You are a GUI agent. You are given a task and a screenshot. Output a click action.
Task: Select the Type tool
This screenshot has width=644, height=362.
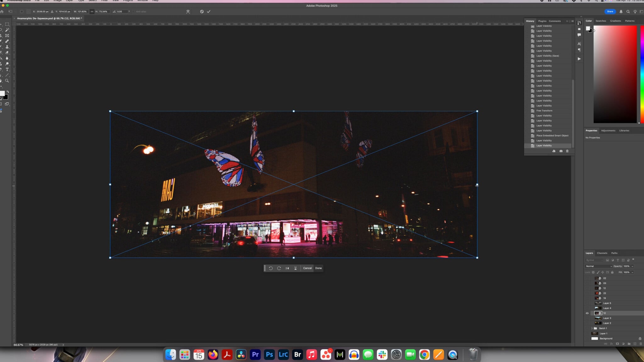(7, 69)
